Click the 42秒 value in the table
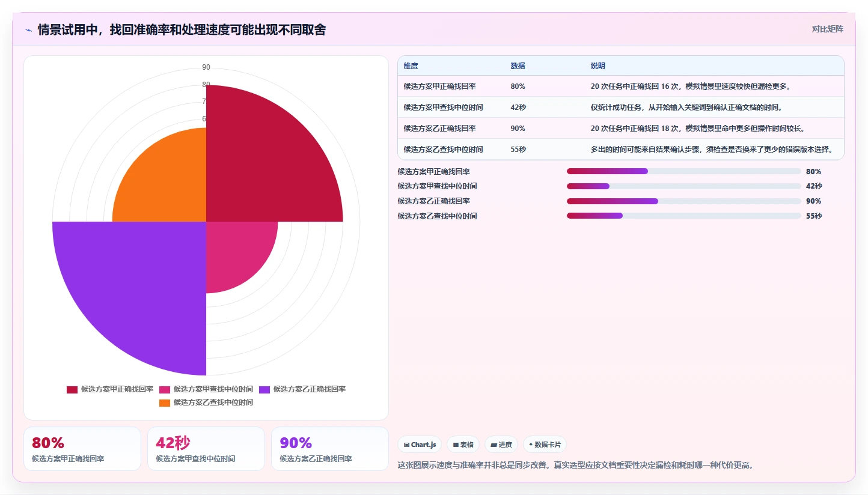 (x=518, y=108)
